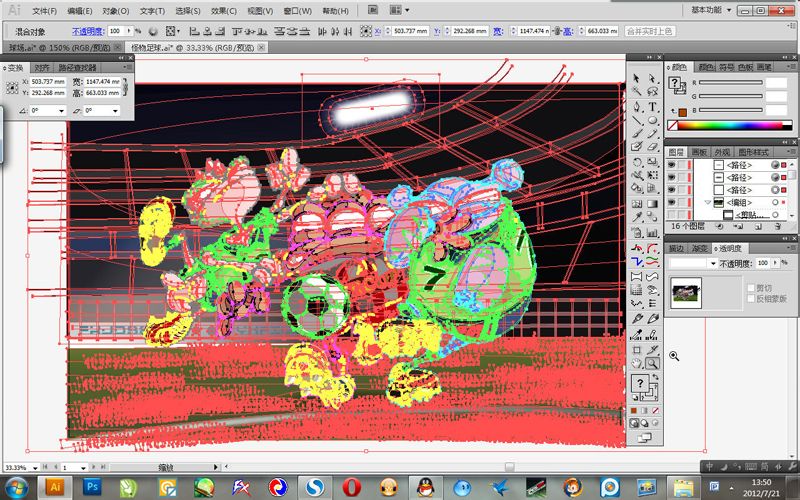Click the delete layer trash icon
This screenshot has width=800, height=500.
point(777,227)
